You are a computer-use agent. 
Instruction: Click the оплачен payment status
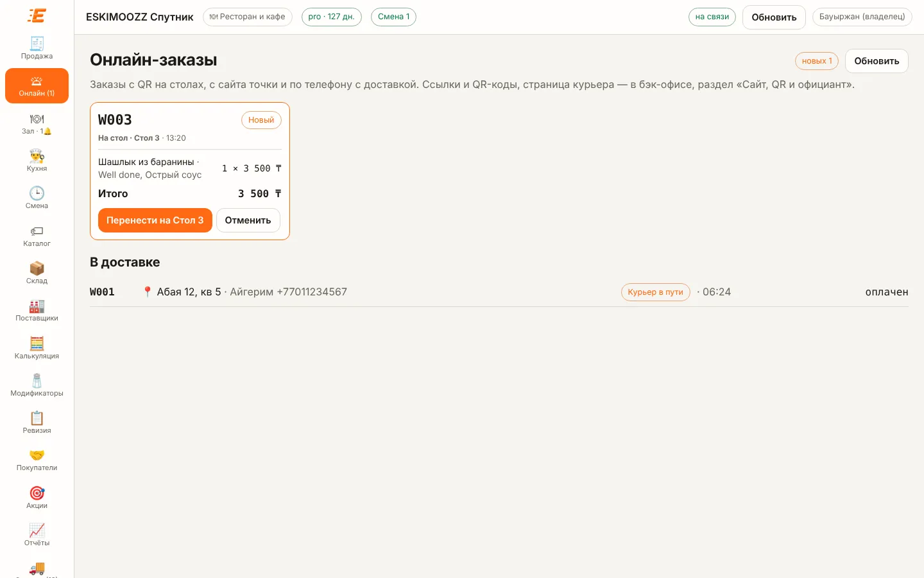pos(887,292)
